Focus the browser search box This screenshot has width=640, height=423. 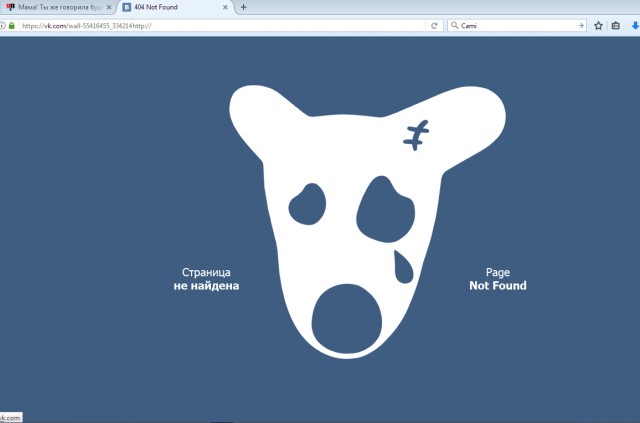click(x=517, y=26)
